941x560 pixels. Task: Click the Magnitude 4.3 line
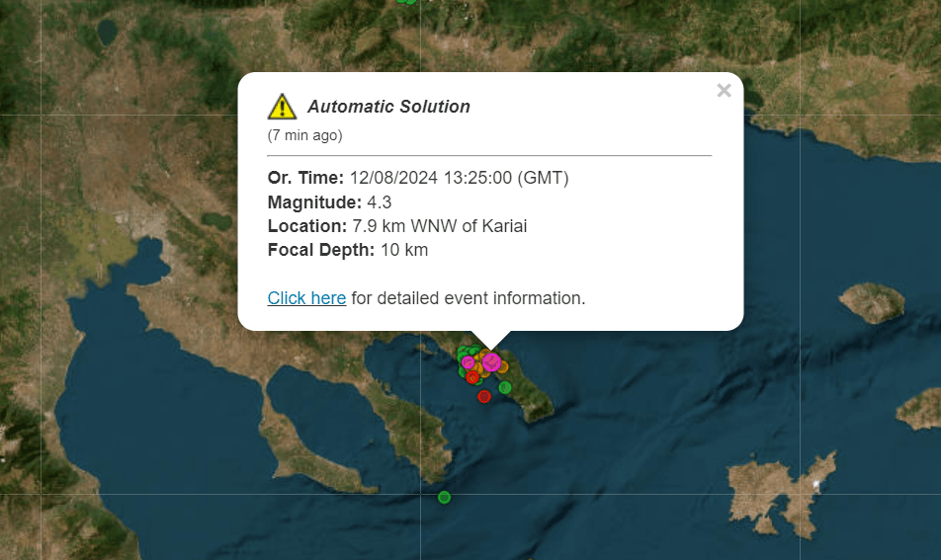330,202
